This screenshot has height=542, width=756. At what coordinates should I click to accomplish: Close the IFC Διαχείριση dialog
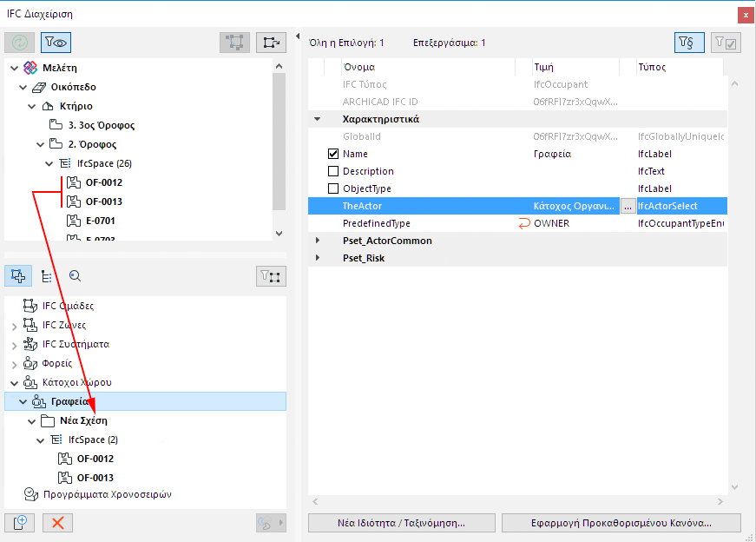[746, 15]
